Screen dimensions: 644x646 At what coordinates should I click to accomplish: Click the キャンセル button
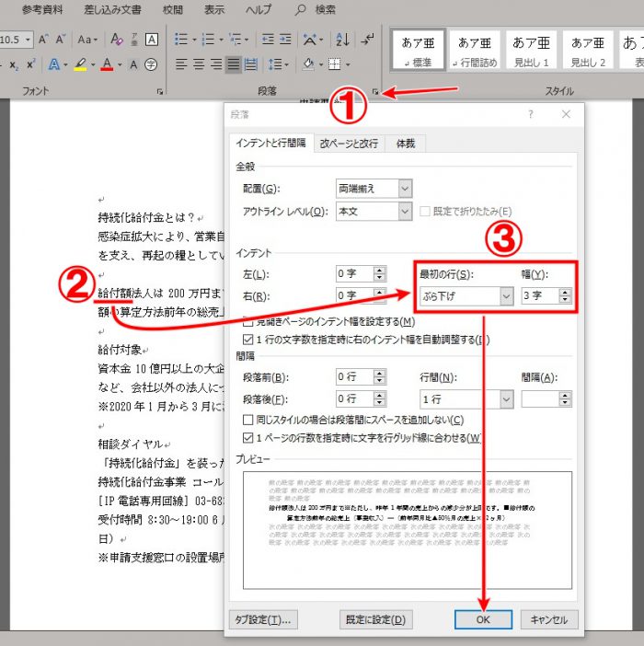tap(549, 619)
